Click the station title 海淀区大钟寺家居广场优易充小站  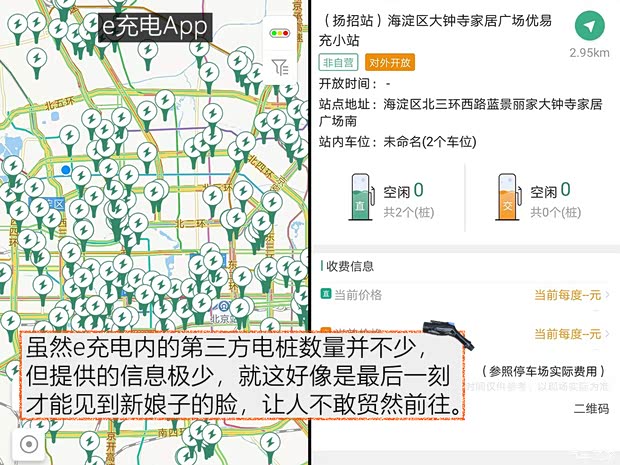(435, 30)
